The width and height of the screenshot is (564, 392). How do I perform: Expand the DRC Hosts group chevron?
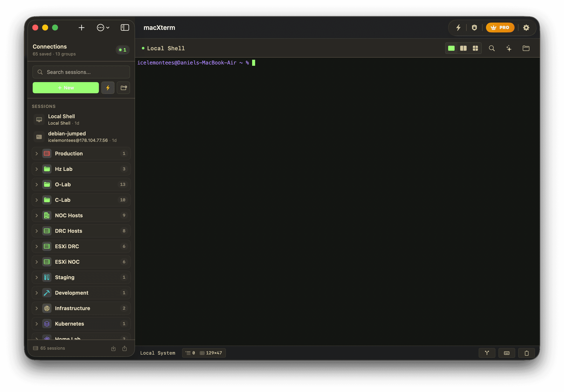click(x=37, y=231)
